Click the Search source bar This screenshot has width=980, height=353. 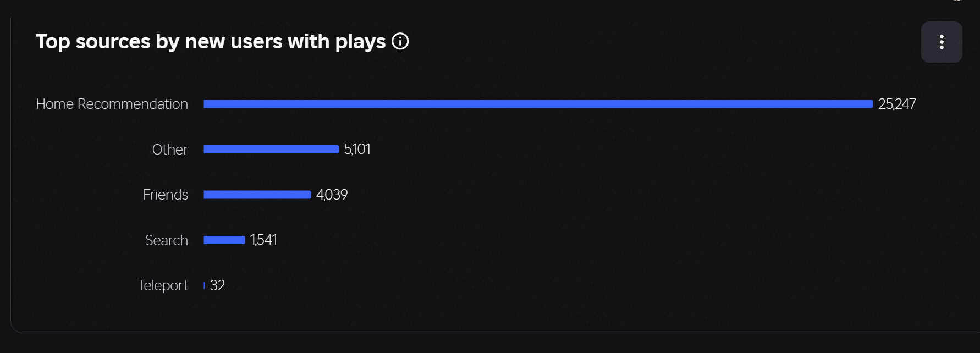pyautogui.click(x=224, y=240)
